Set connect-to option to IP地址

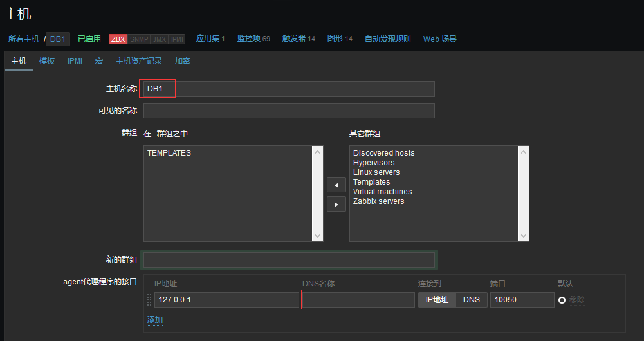click(x=437, y=300)
